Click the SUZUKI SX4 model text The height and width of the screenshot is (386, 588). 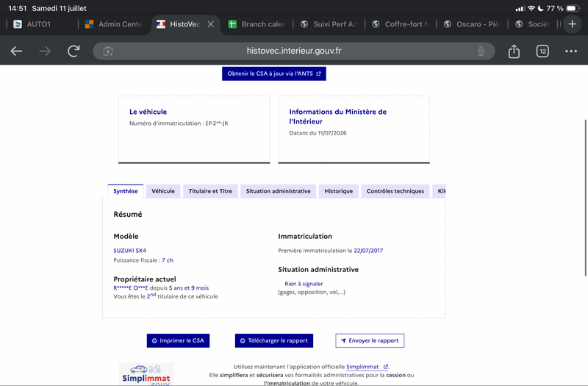point(130,251)
